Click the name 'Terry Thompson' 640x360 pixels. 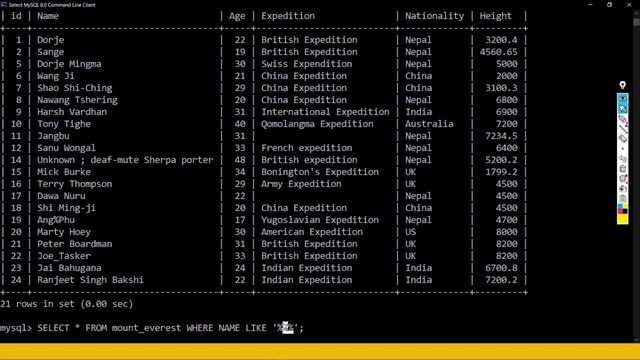tap(74, 184)
